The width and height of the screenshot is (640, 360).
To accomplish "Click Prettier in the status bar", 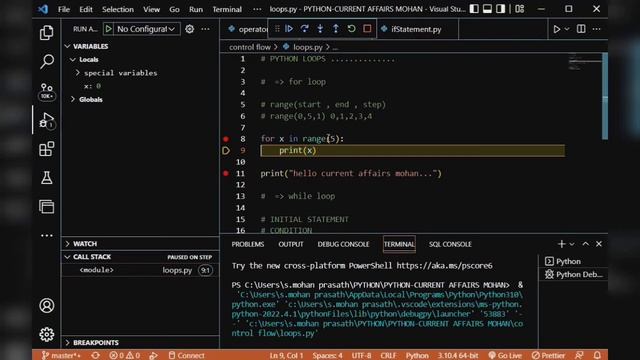I will [x=548, y=355].
